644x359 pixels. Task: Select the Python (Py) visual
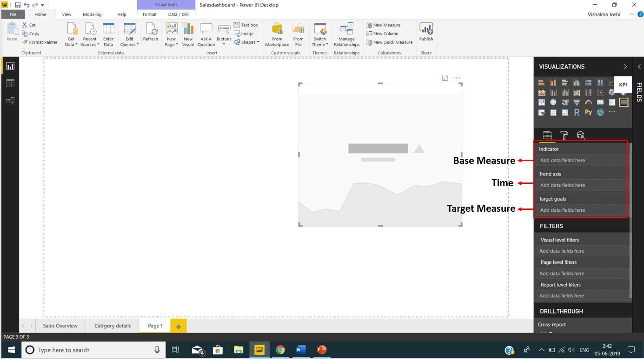588,112
